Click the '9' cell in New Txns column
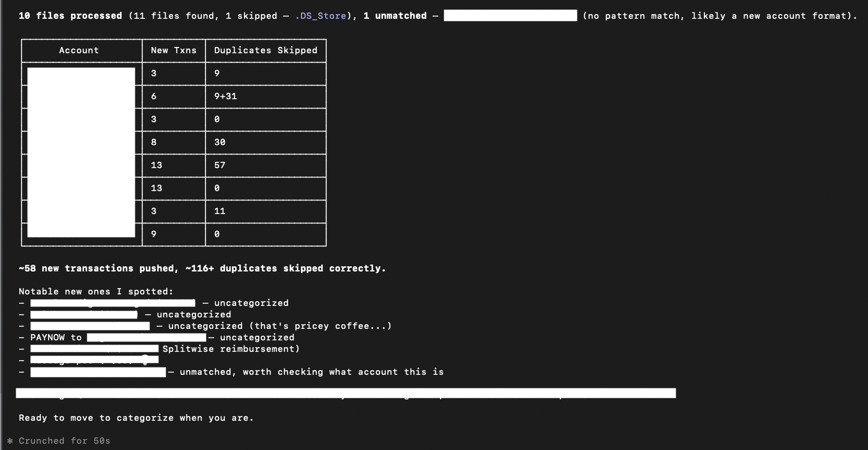 (x=154, y=234)
